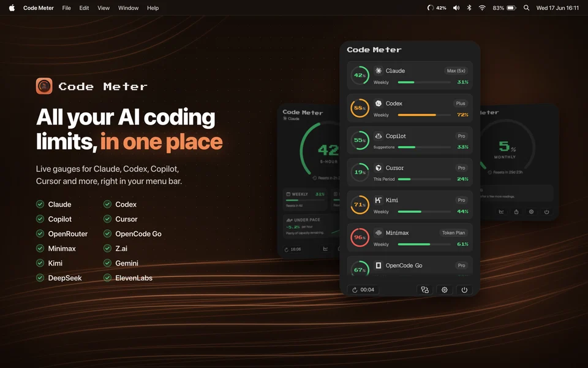The height and width of the screenshot is (368, 588).
Task: Click the checkmark beside ElevenLabs
Action: coord(107,278)
